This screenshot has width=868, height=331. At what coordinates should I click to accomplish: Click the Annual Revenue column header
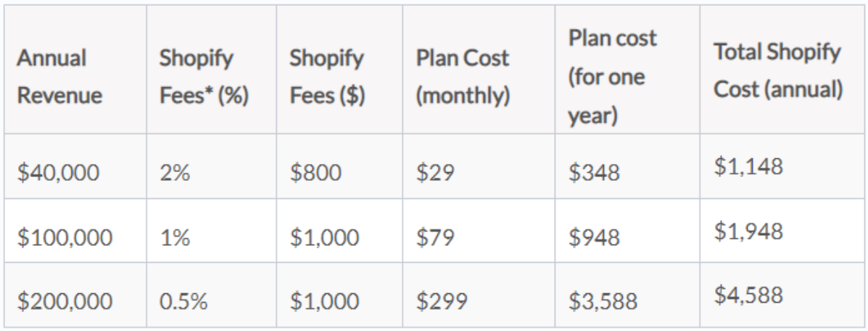click(75, 69)
